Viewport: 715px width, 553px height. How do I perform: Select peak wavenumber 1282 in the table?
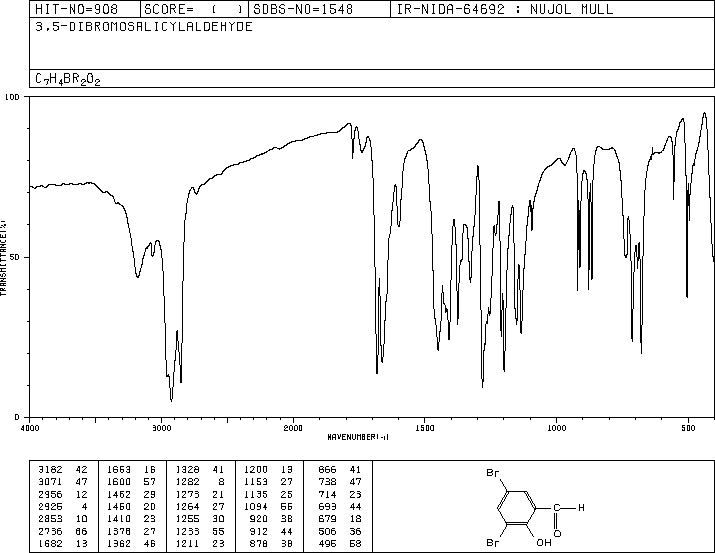[187, 482]
